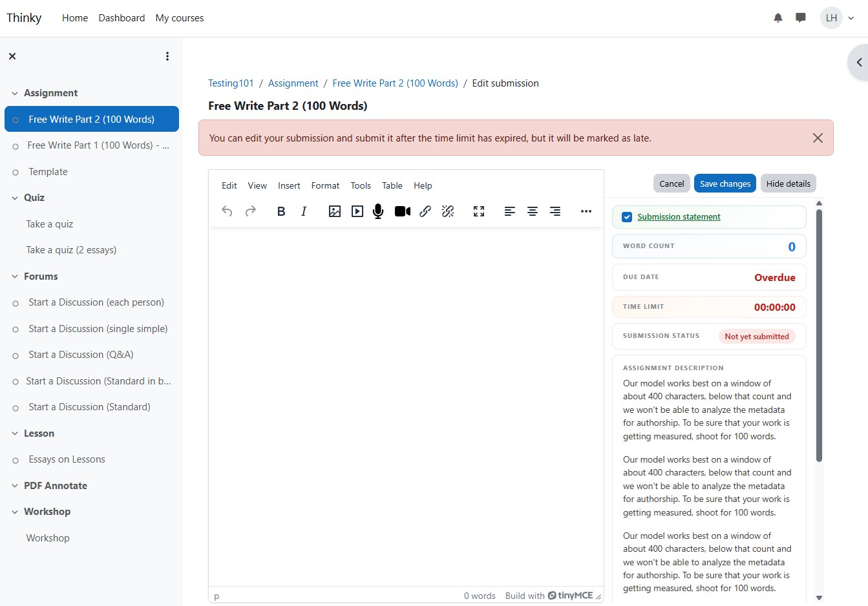Open the notifications bell
Image resolution: width=868 pixels, height=606 pixels.
(x=778, y=18)
